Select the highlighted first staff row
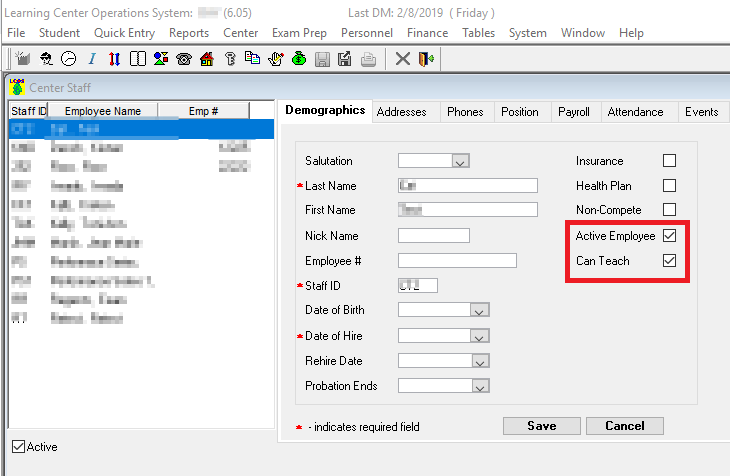 coord(142,129)
